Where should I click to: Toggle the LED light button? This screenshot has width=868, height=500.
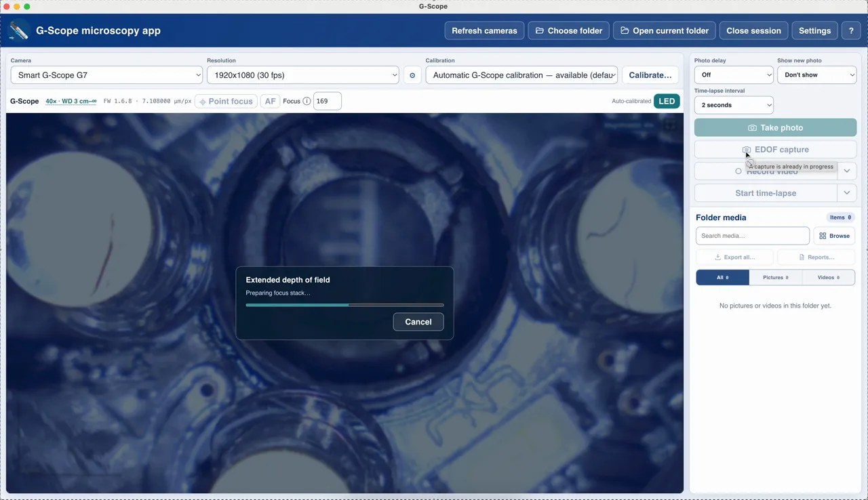pos(667,102)
